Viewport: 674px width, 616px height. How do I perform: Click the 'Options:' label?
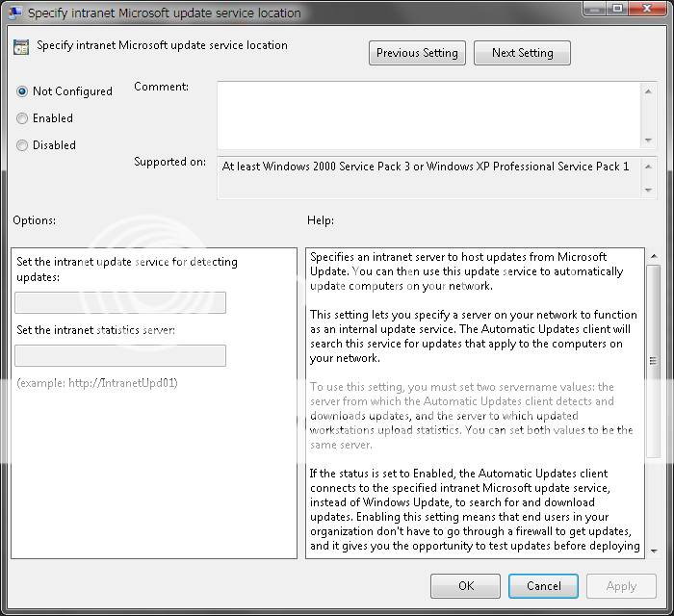(35, 220)
